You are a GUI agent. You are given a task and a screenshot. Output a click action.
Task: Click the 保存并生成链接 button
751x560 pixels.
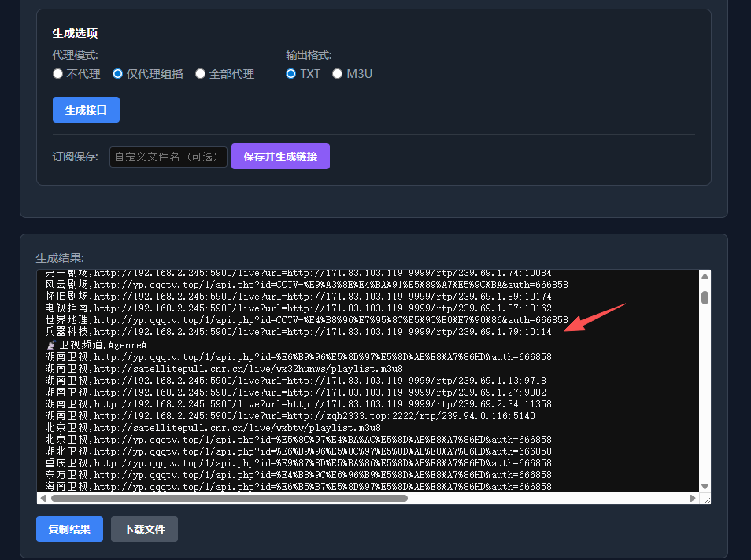coord(280,156)
